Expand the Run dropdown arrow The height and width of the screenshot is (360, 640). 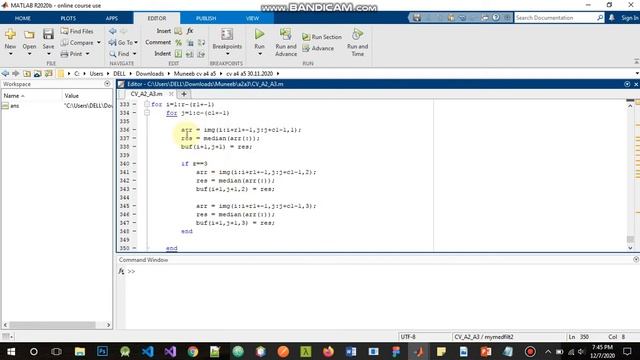[x=260, y=54]
